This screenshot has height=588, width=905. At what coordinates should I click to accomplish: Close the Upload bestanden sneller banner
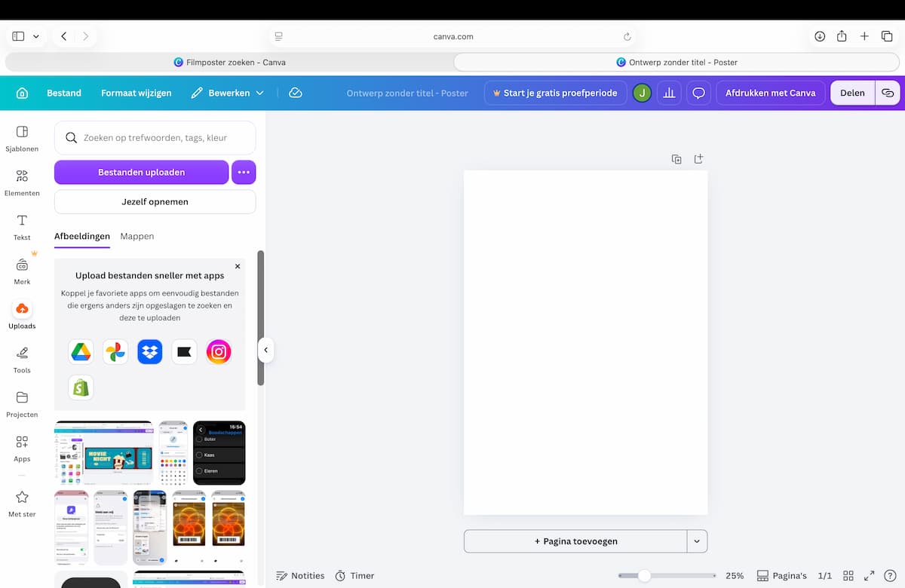238,267
